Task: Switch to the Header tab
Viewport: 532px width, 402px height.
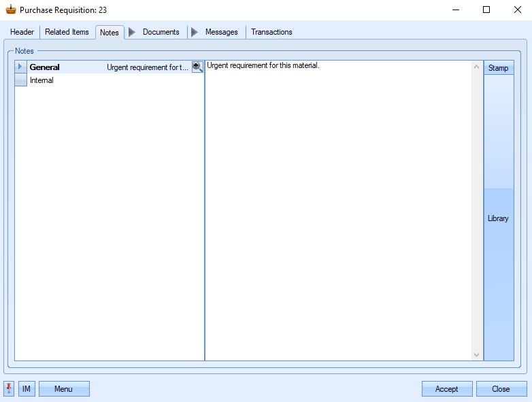Action: click(22, 32)
